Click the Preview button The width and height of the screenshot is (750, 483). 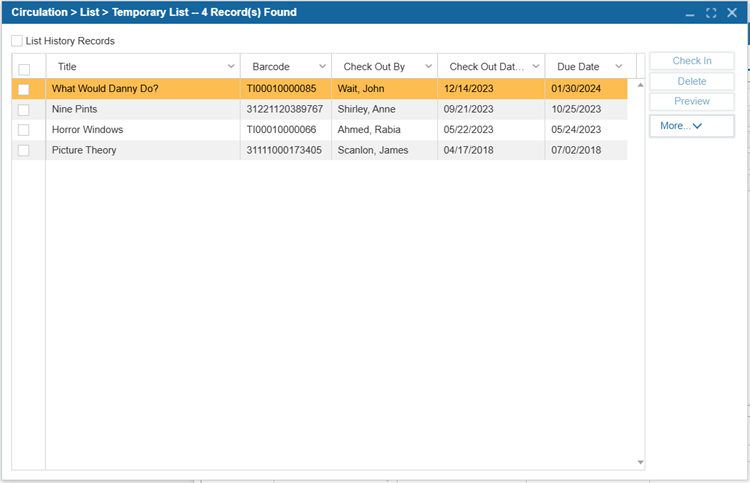coord(692,101)
